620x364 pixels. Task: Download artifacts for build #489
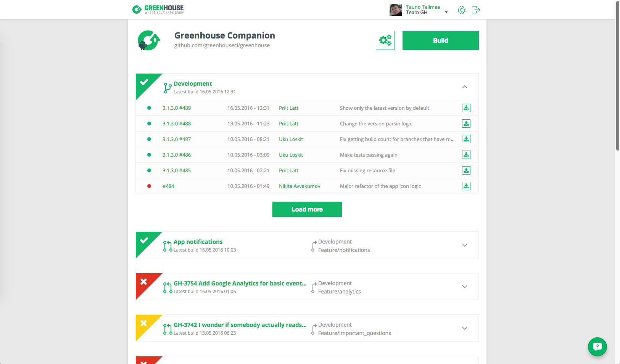coord(466,108)
